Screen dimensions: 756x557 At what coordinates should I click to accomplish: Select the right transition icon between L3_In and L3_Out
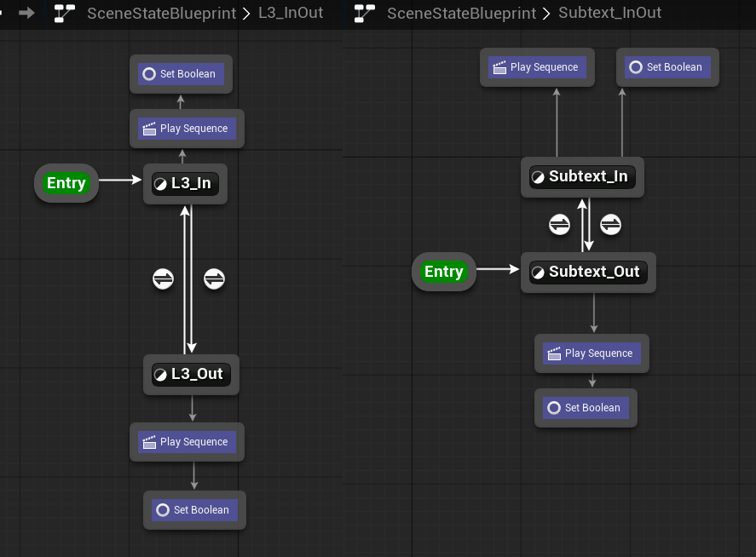tap(214, 278)
